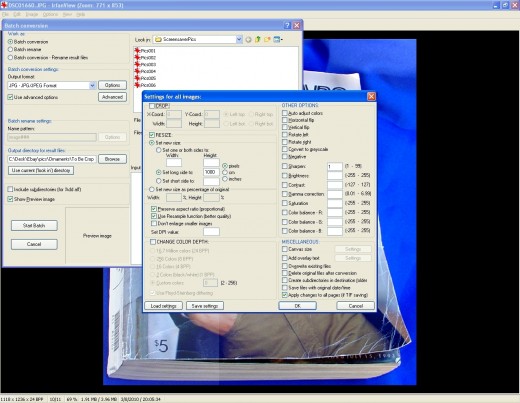Enable Auto adjust colors checkbox
Viewport: 520px width, 403px height.
[x=285, y=113]
